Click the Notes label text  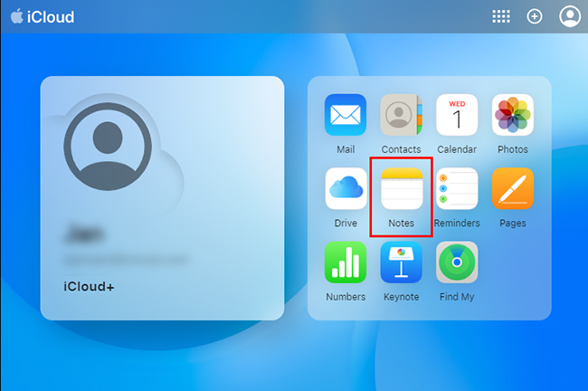[401, 224]
